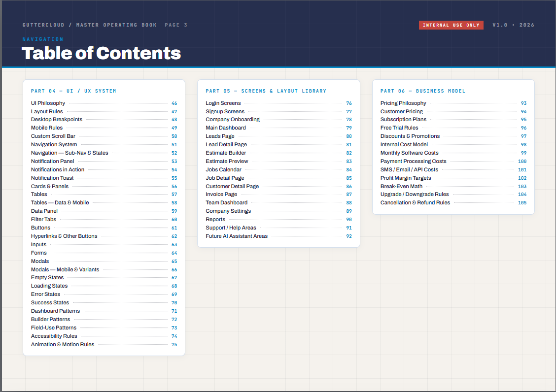Image resolution: width=556 pixels, height=392 pixels.
Task: Select the Profit Margin Targets entry
Action: [x=453, y=178]
